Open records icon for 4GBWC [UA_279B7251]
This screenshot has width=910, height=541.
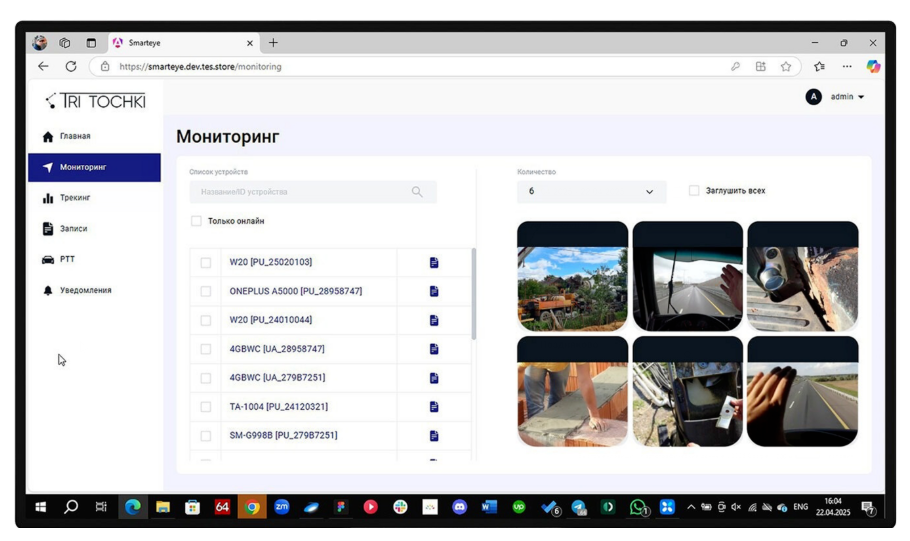coord(434,378)
